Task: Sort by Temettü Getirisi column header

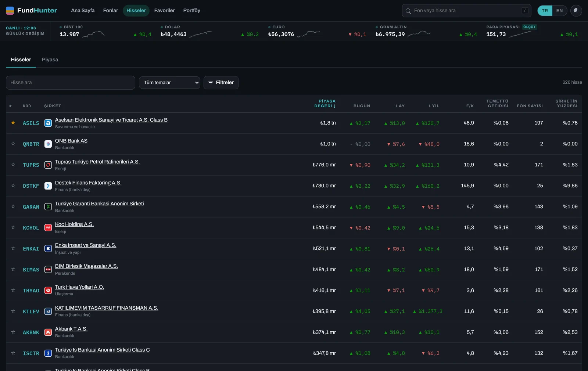Action: point(497,104)
